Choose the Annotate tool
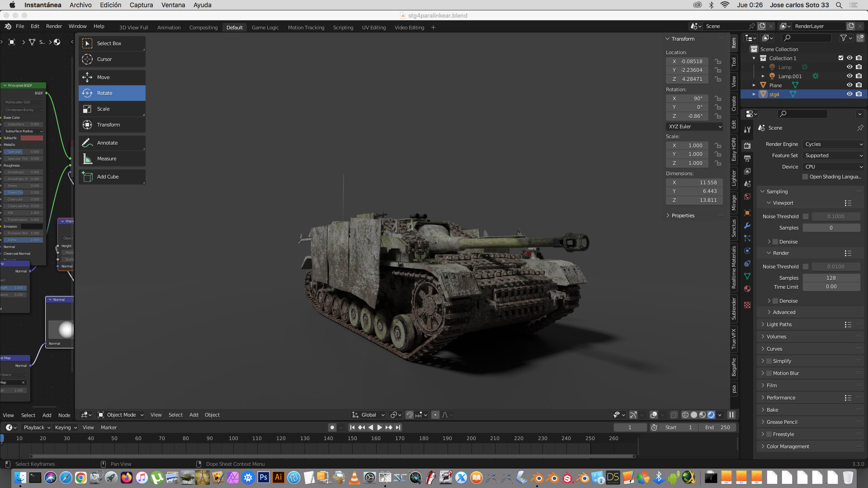Viewport: 868px width, 488px height. [112, 143]
